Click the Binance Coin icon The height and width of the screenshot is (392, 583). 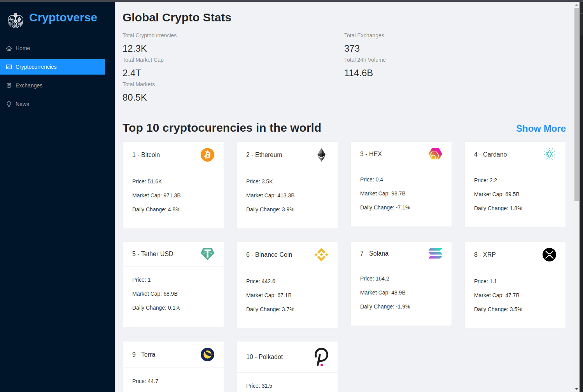(321, 254)
